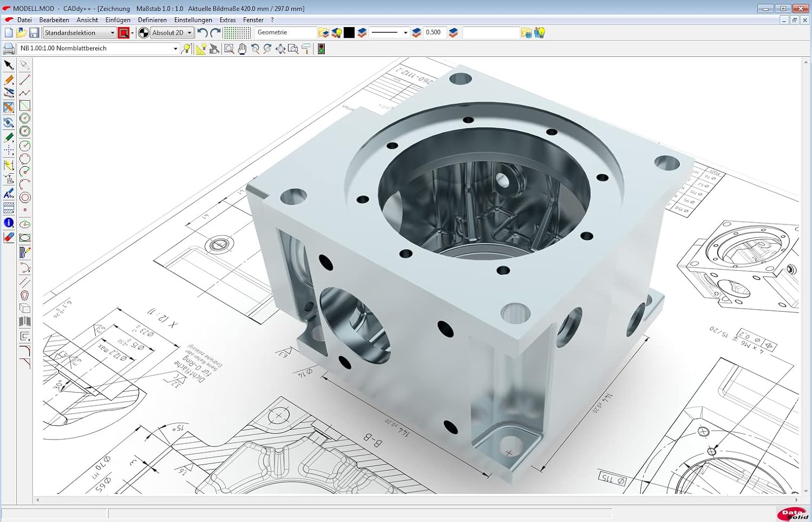This screenshot has width=812, height=522.
Task: Click the Redo arrow
Action: (x=215, y=33)
